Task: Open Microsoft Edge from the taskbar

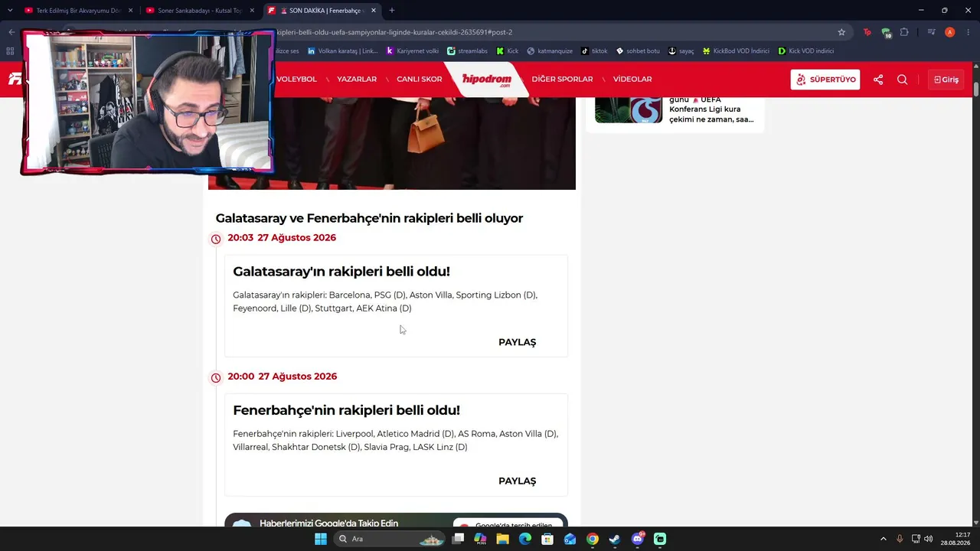Action: (x=525, y=539)
